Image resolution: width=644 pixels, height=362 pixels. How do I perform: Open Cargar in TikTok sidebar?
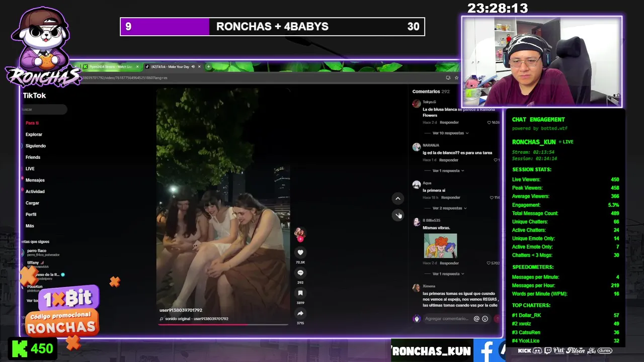coord(32,203)
